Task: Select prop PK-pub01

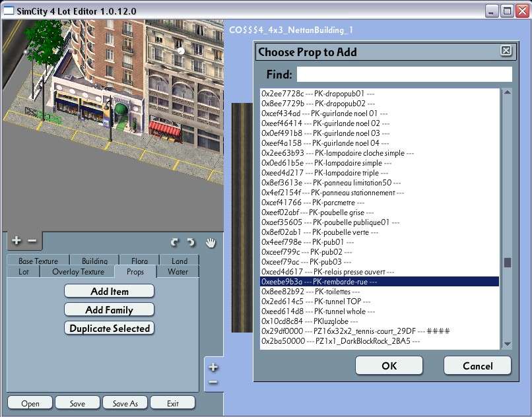Action: pyautogui.click(x=380, y=242)
